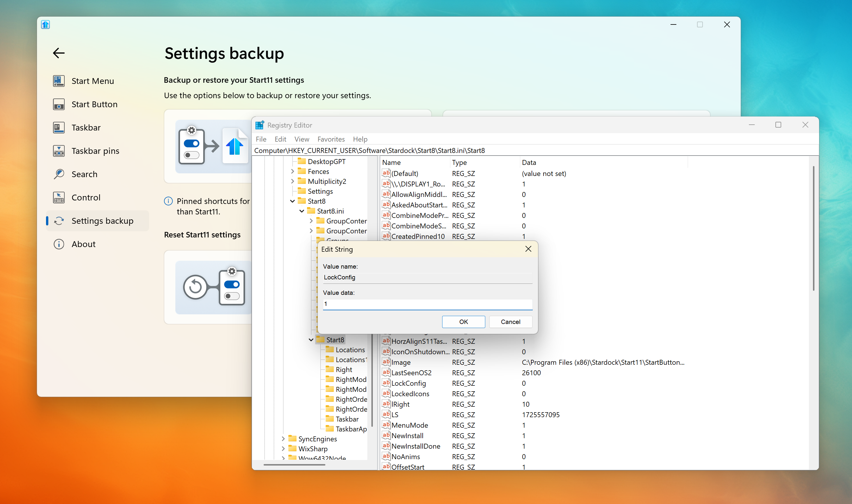Viewport: 852px width, 504px height.
Task: Open the View menu in Registry Editor
Action: point(301,139)
